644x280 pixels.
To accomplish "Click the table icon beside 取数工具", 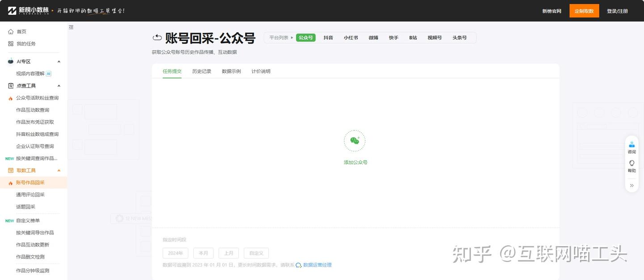I will 11,171.
